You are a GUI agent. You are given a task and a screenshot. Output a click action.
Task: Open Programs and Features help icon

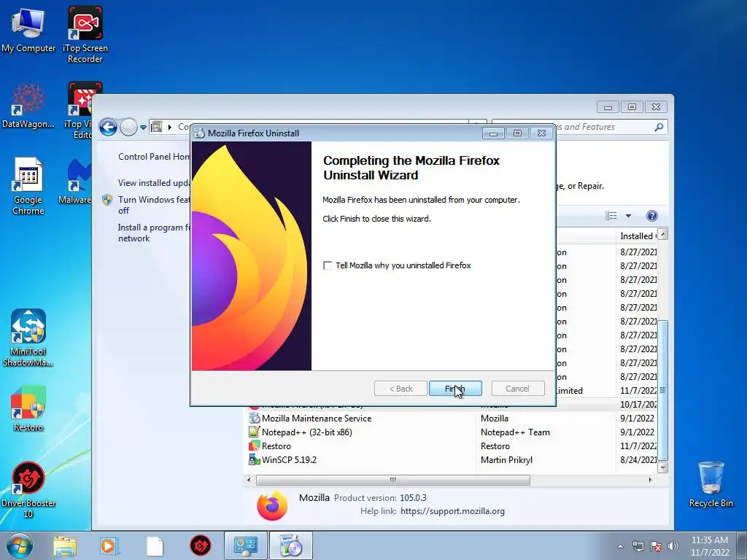tap(651, 216)
